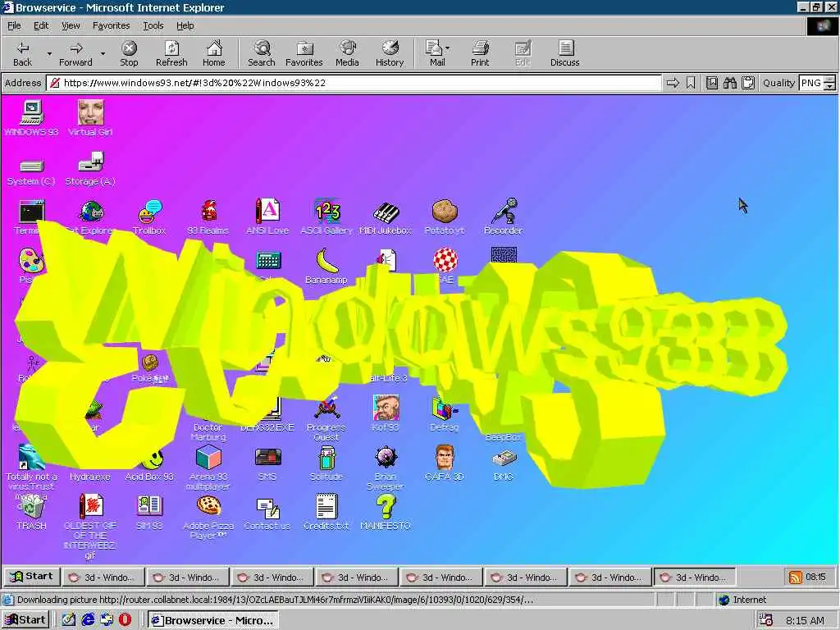Image resolution: width=840 pixels, height=630 pixels.
Task: Open the ASCII Gallery icon
Action: click(326, 217)
